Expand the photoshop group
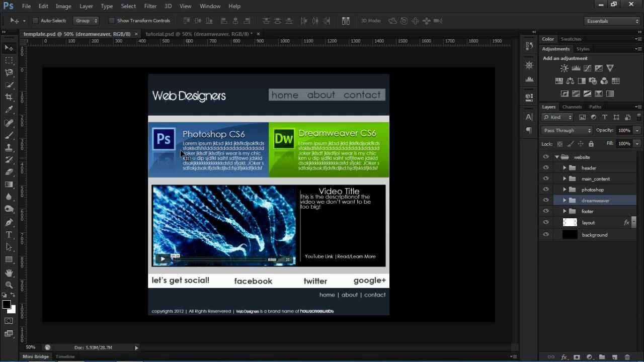The image size is (644, 362). pyautogui.click(x=565, y=190)
